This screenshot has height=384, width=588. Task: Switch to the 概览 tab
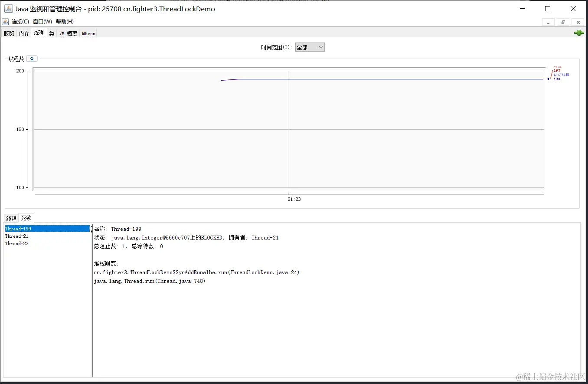click(9, 33)
